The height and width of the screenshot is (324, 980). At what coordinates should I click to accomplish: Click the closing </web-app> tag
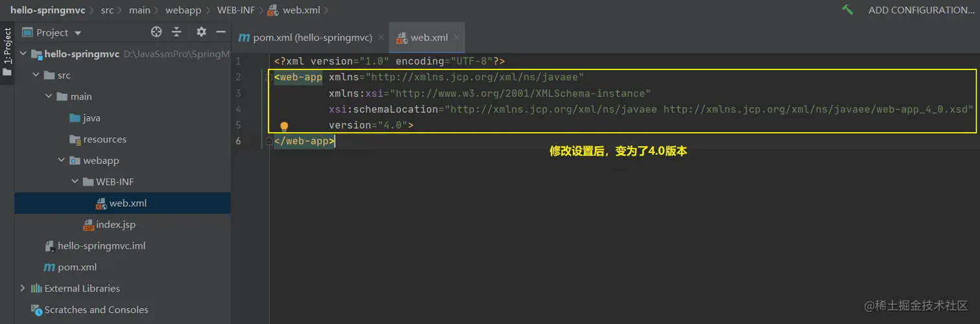click(x=305, y=141)
